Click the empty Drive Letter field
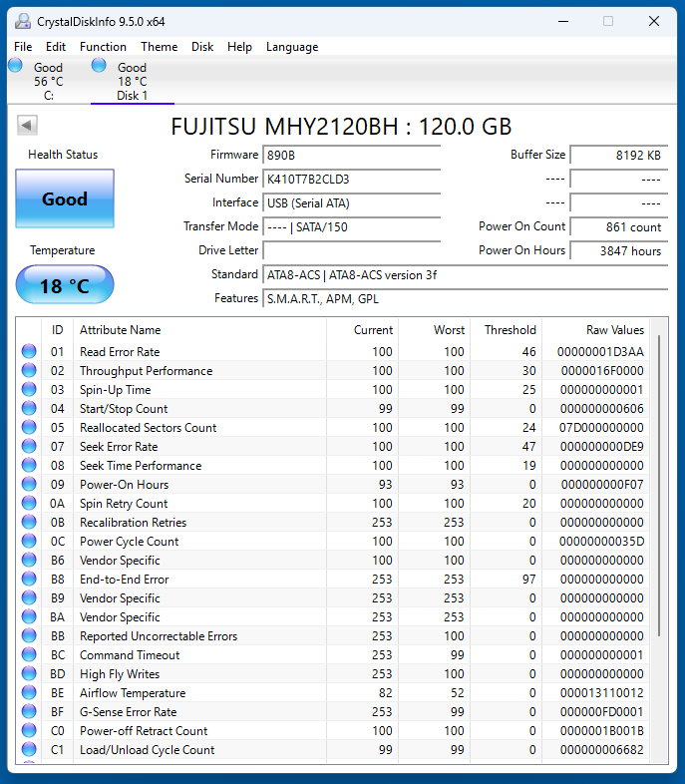 coord(351,250)
